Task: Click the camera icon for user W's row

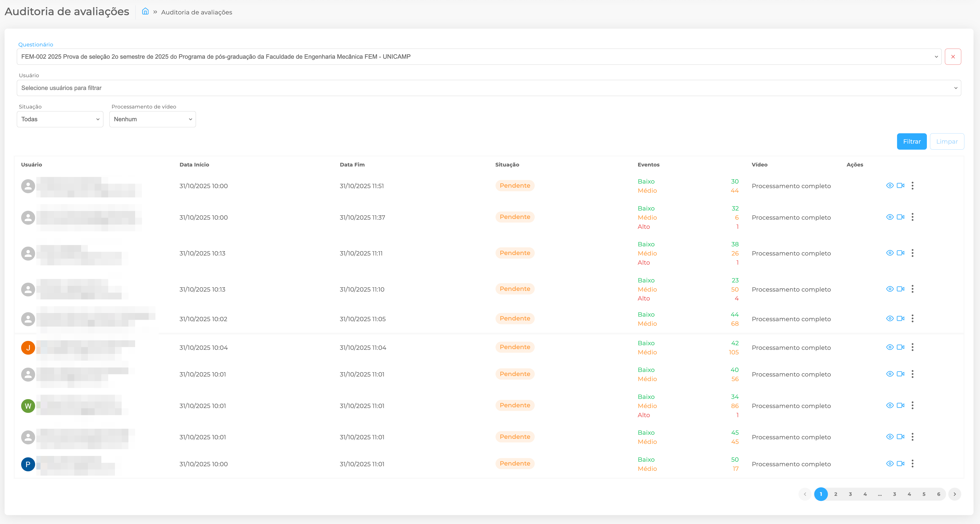Action: (900, 406)
